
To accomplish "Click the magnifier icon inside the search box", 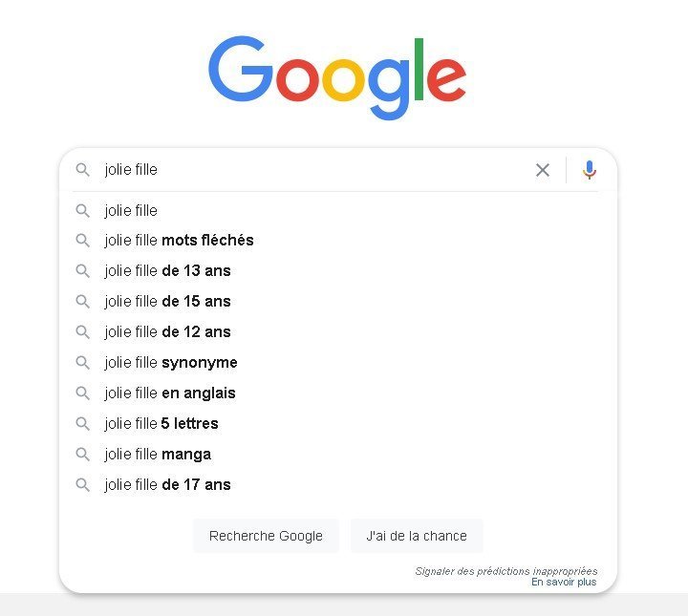I will pos(83,170).
